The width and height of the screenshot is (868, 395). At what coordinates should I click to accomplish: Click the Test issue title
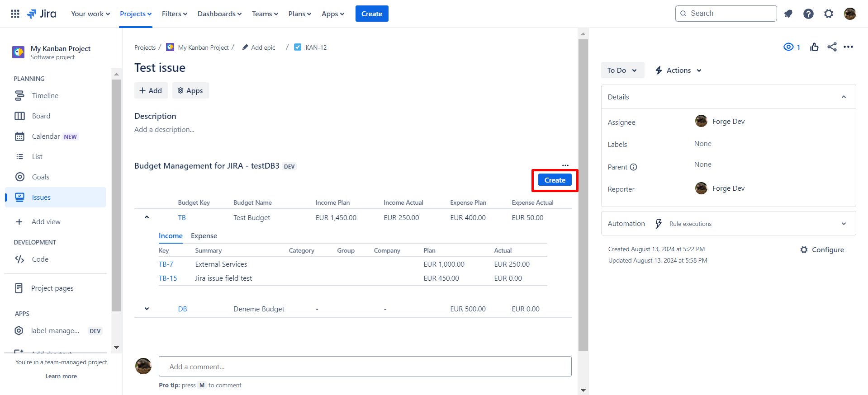tap(160, 68)
